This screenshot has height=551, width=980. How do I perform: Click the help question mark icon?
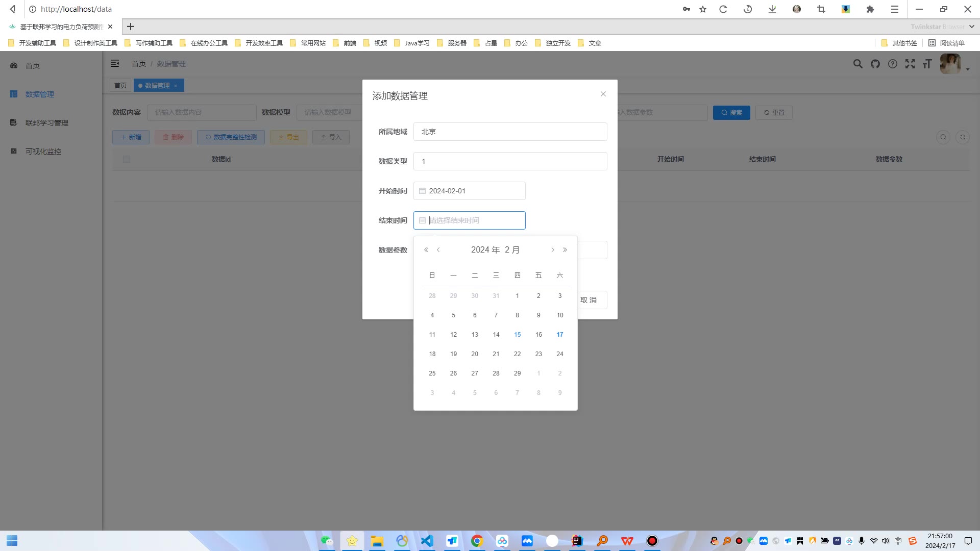[x=892, y=64]
